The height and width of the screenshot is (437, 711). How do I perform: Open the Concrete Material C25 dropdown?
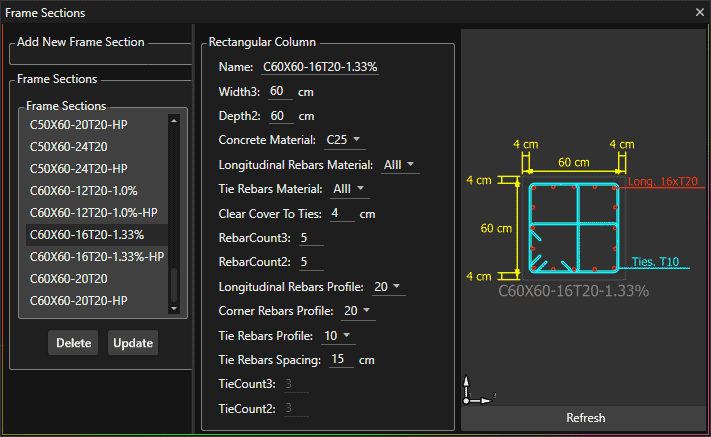click(x=344, y=139)
